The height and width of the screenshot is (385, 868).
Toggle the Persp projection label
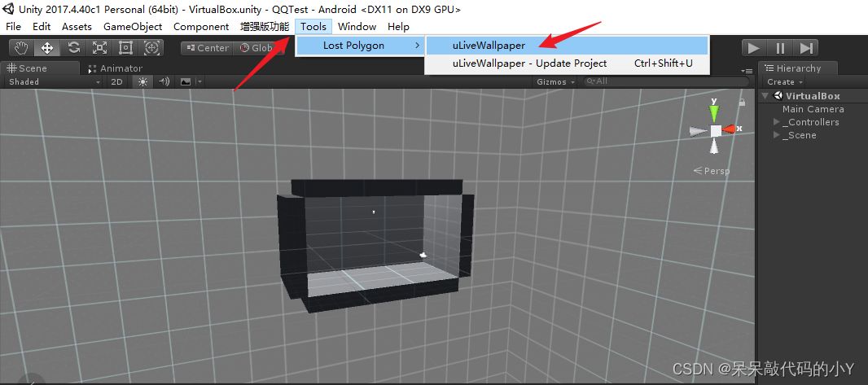pyautogui.click(x=712, y=171)
